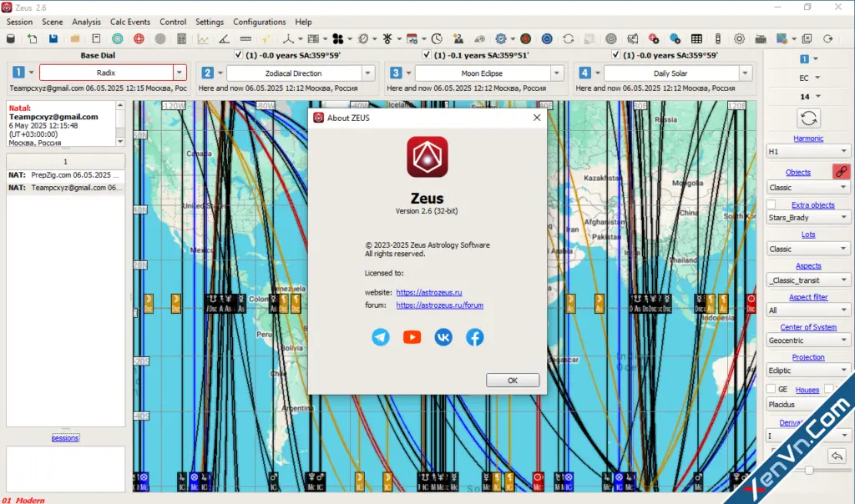Toggle checkbox above Moon Eclipse dial
855x504 pixels.
(427, 54)
